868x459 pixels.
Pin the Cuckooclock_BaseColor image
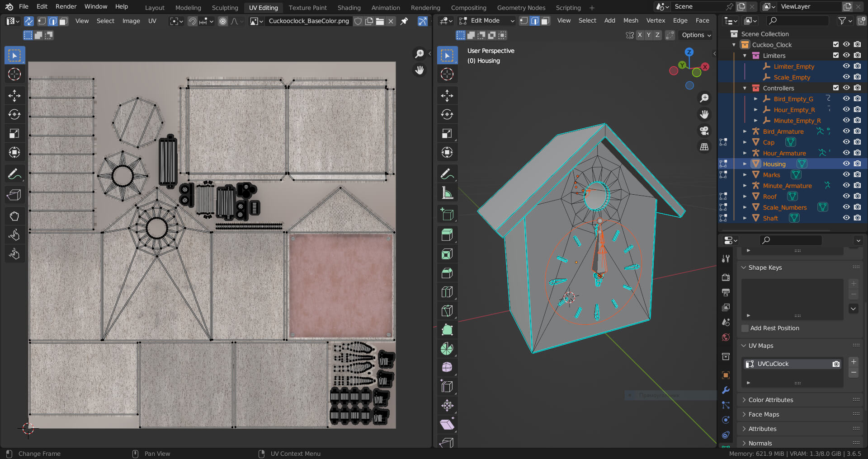pyautogui.click(x=404, y=21)
